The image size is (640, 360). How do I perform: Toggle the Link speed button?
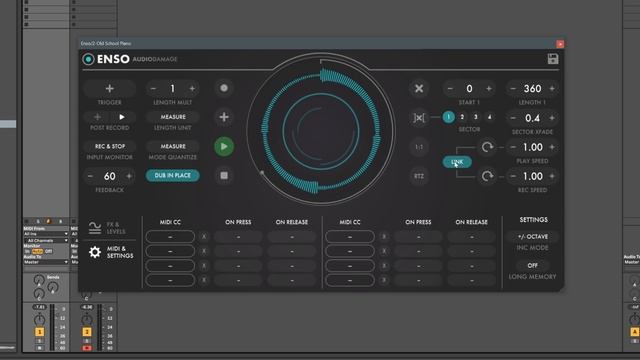(x=457, y=162)
